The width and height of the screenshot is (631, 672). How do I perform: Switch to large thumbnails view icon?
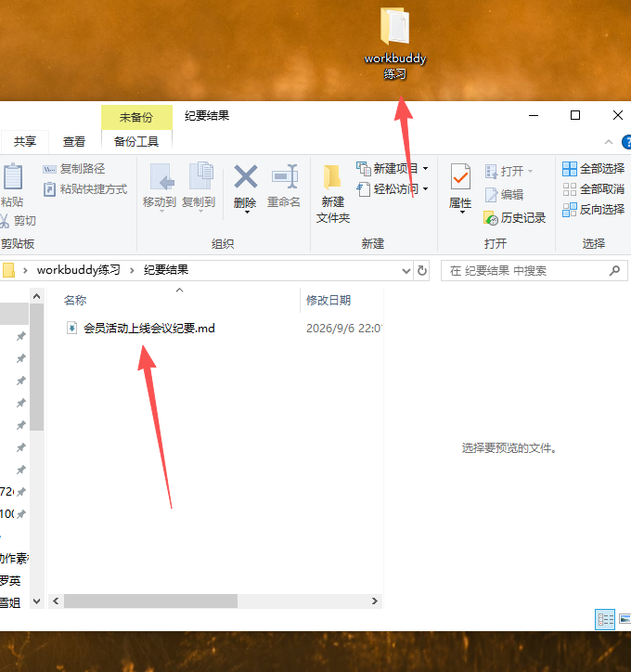click(625, 619)
